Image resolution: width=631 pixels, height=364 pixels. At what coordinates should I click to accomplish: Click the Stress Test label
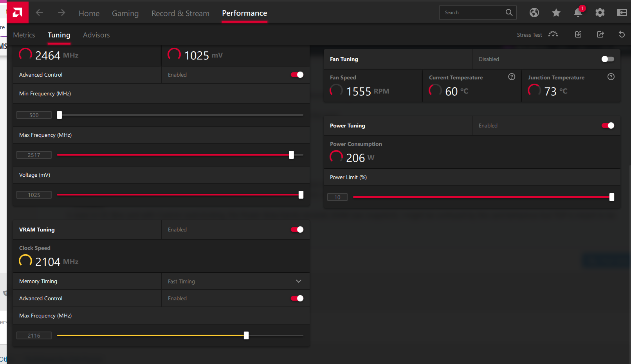coord(529,35)
